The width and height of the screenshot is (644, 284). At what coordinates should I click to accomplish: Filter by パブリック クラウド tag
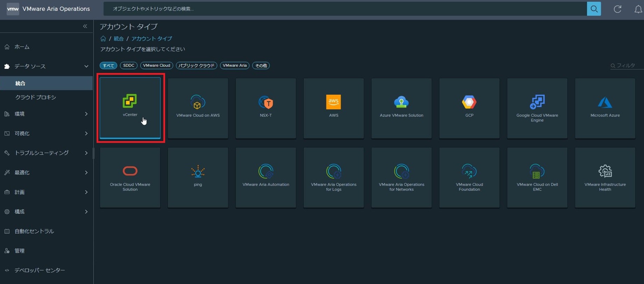[197, 66]
